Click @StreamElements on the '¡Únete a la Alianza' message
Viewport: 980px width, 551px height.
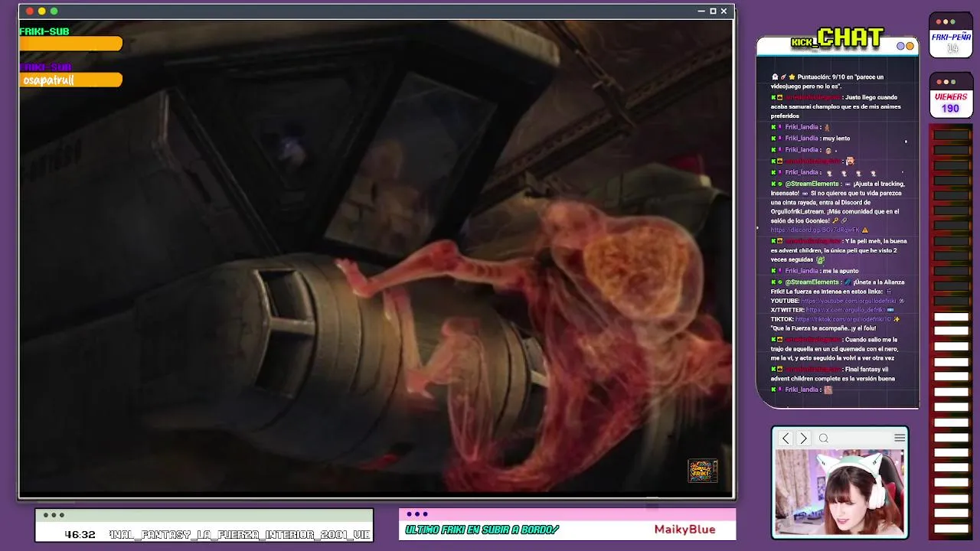point(812,282)
